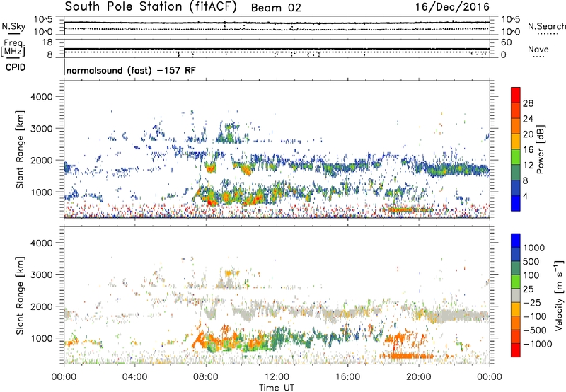The height and width of the screenshot is (392, 566).
Task: Click the 'South Pole Station (fitACF)' title
Action: [151, 7]
